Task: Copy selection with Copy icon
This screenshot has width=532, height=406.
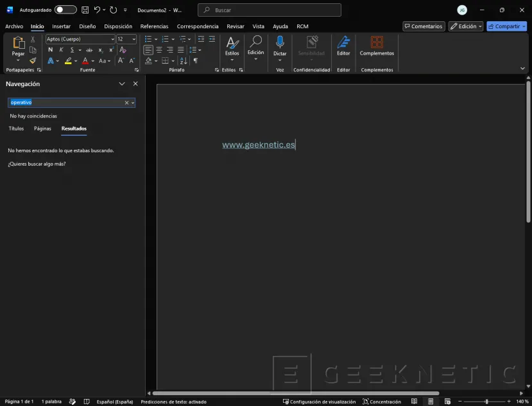Action: [33, 50]
